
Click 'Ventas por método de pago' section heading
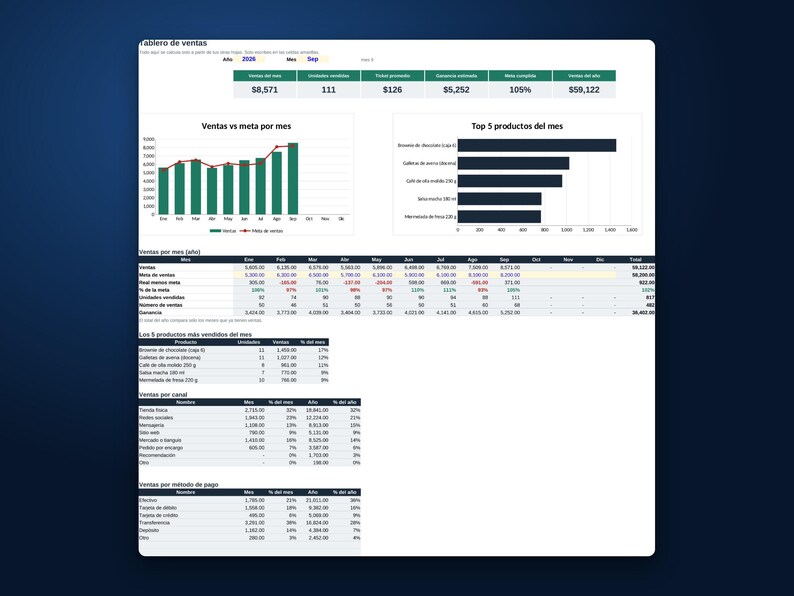point(179,485)
